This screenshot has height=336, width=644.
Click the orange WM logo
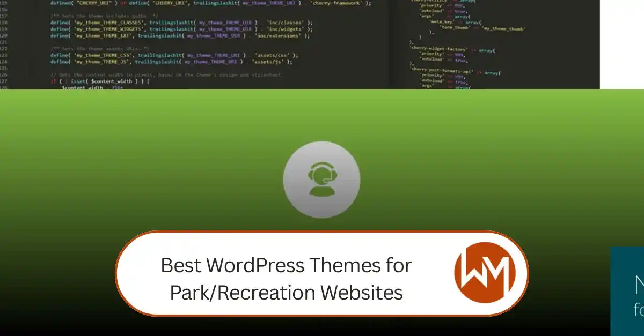pos(485,273)
